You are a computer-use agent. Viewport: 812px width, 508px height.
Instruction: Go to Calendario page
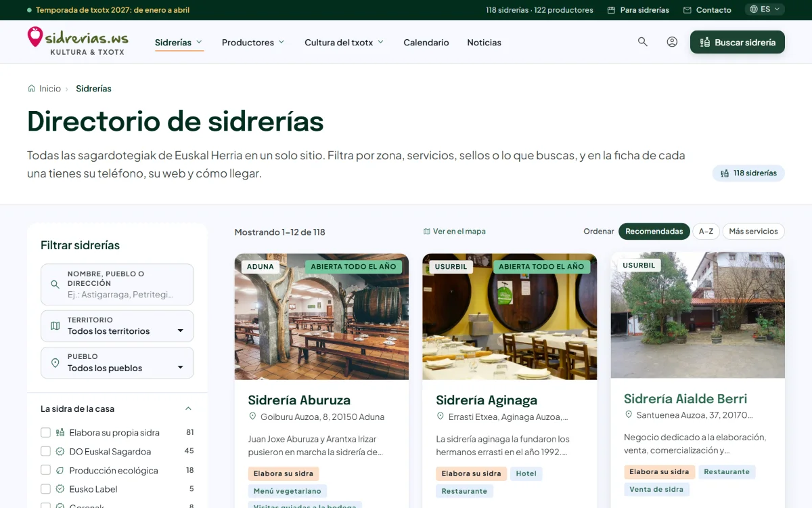tap(426, 42)
